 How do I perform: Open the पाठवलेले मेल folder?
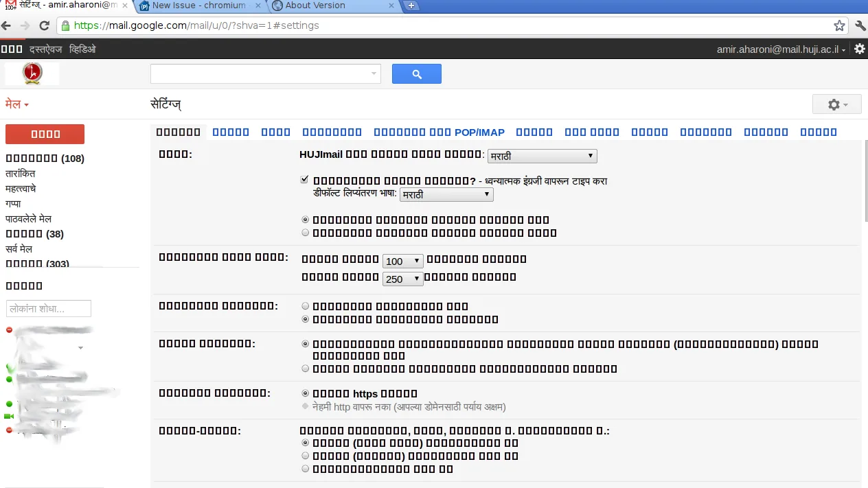[x=28, y=219]
